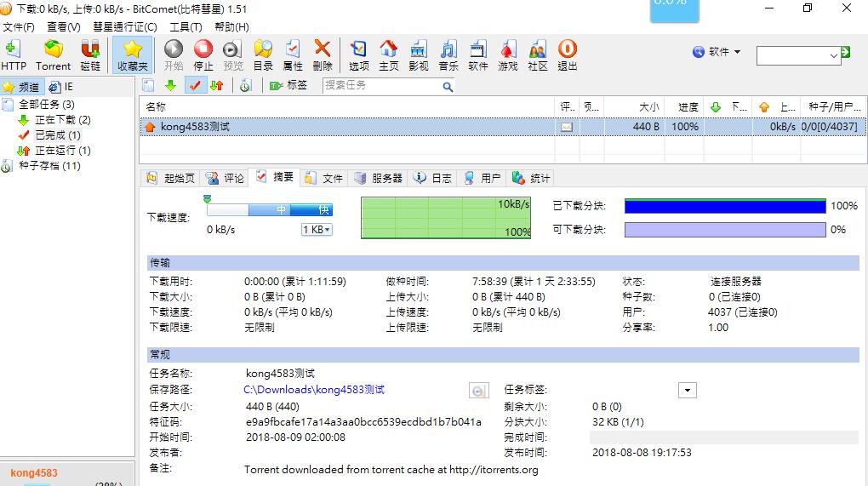
Task: Open the 统计 detail tab
Action: [531, 178]
